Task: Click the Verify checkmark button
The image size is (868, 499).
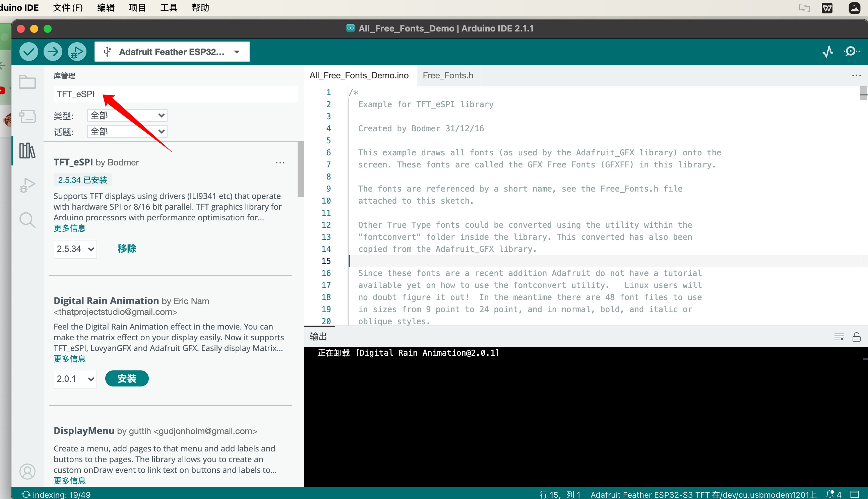Action: (28, 52)
